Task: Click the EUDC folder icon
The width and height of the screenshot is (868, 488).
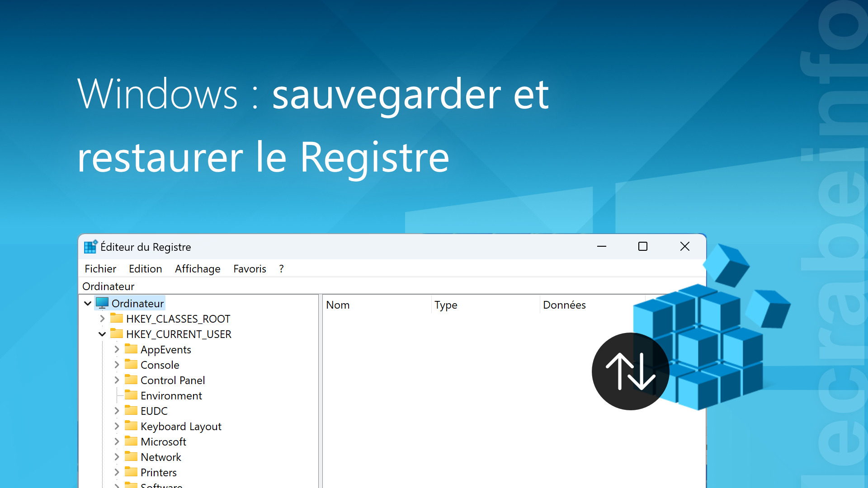Action: [131, 410]
